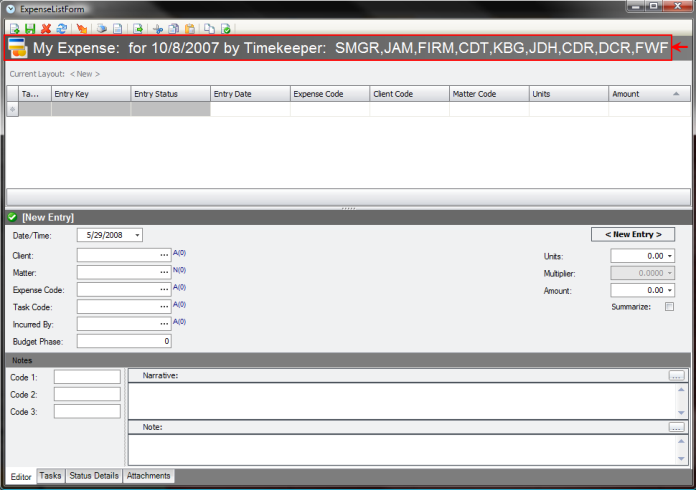Click the New entry toolbar icon
The image size is (696, 490).
(14, 29)
